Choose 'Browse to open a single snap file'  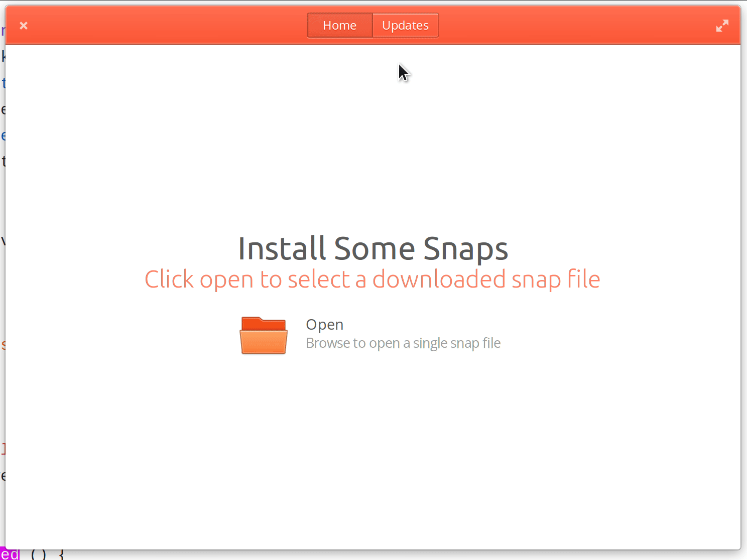coord(403,343)
